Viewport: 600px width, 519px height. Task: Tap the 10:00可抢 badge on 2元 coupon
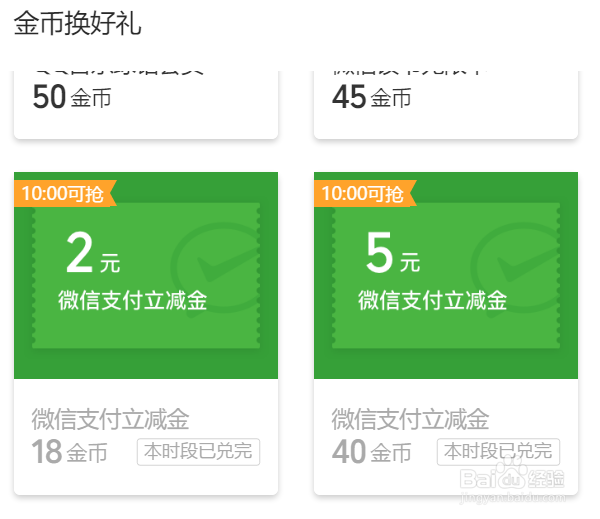[x=64, y=193]
